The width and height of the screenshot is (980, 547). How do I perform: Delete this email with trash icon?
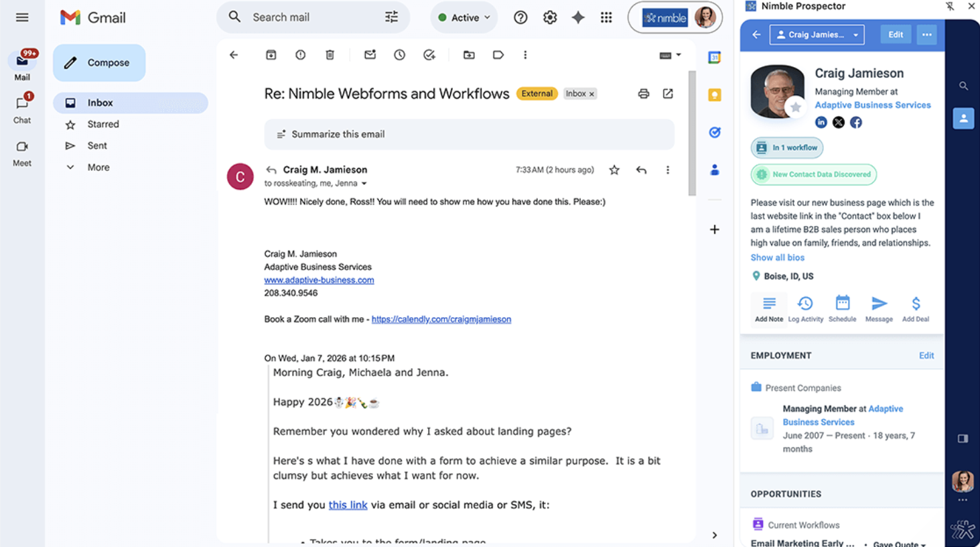click(330, 55)
